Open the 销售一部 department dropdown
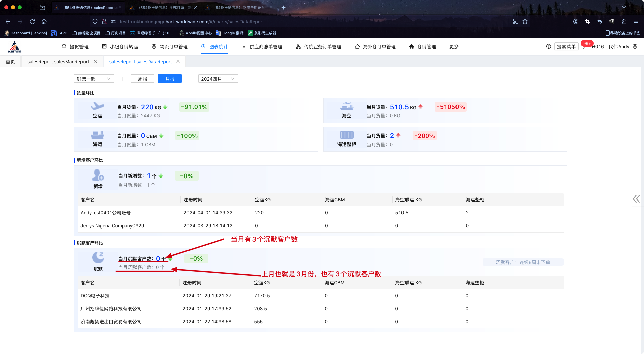The height and width of the screenshot is (354, 644). point(94,79)
